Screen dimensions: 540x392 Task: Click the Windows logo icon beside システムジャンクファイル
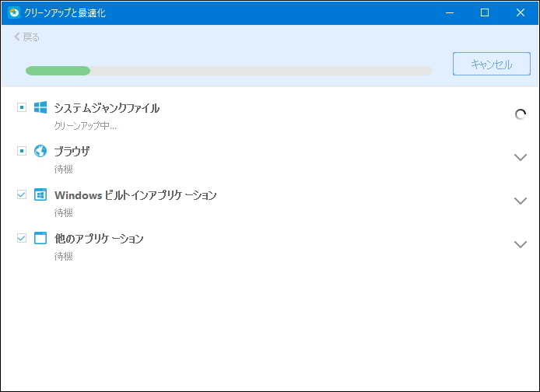[40, 107]
